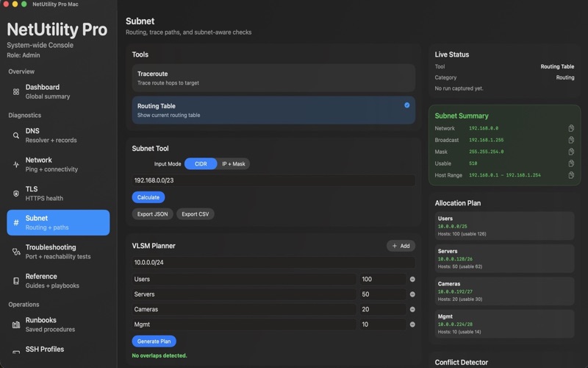Open DNS resolver and records section
588x368 pixels.
[58, 135]
